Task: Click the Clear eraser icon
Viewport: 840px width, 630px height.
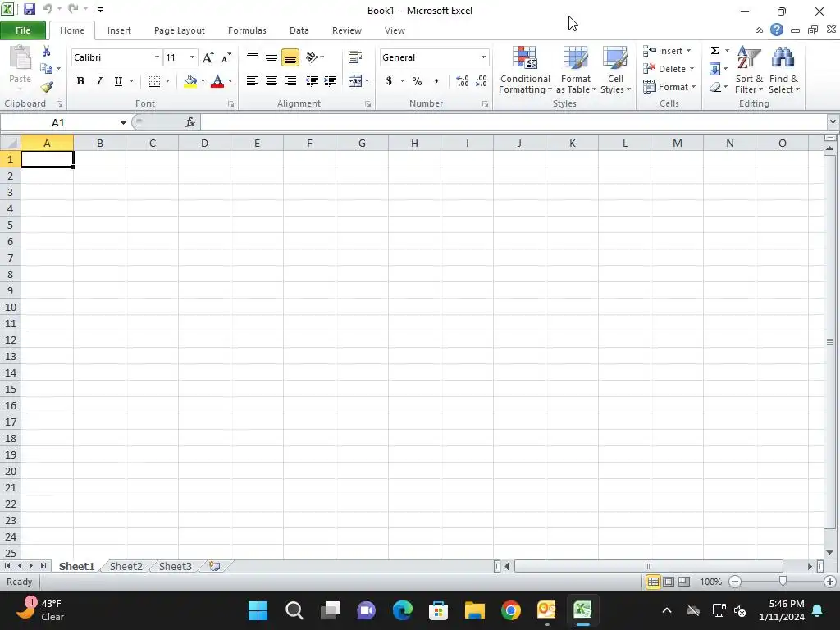Action: point(714,87)
